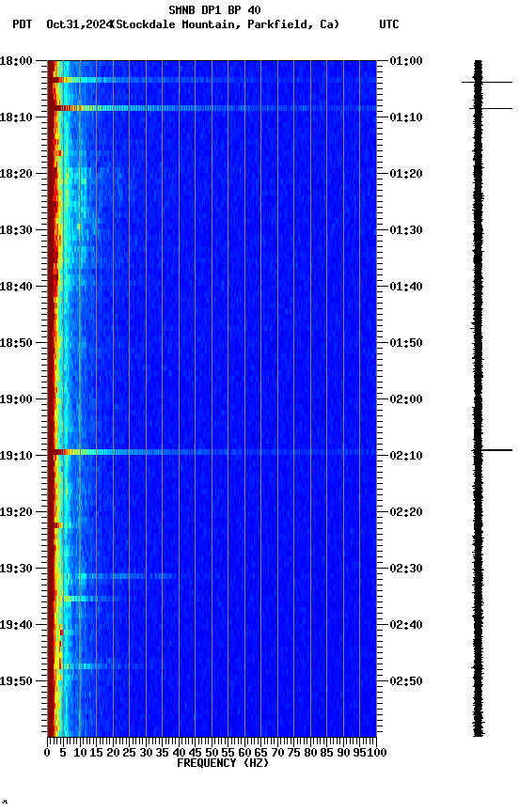
Task: Click the seismogram spike near 01:08 UTC
Action: coord(491,108)
